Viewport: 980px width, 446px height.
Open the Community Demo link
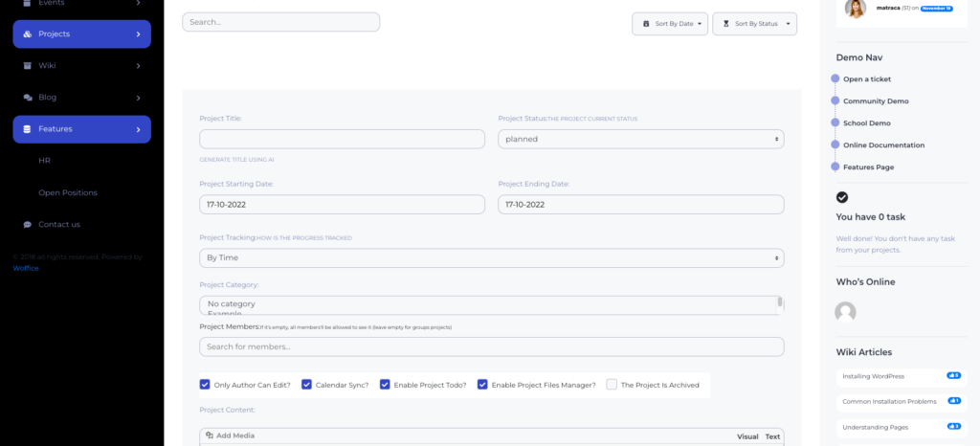tap(876, 101)
